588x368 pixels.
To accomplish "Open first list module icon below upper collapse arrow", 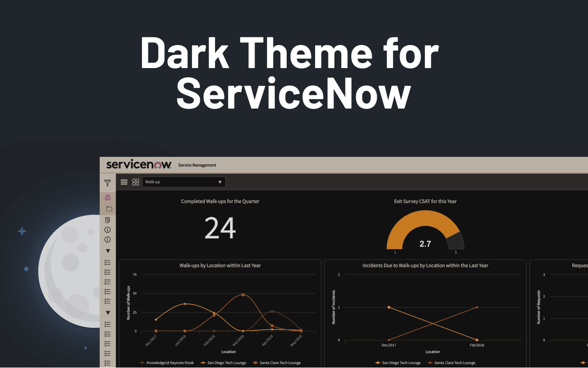I will (107, 262).
